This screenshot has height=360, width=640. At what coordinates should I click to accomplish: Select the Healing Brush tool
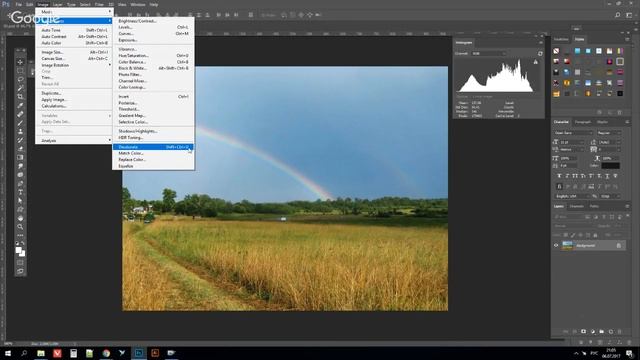click(x=20, y=114)
